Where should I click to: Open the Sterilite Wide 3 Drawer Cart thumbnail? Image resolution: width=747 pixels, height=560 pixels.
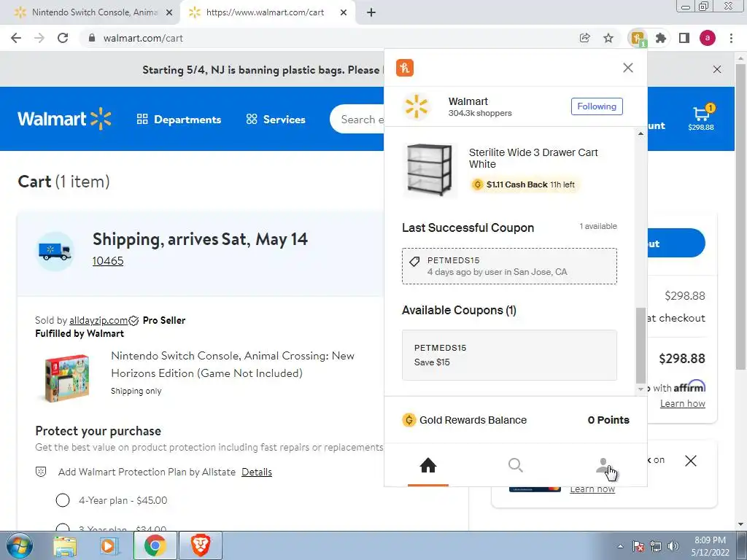click(x=429, y=169)
